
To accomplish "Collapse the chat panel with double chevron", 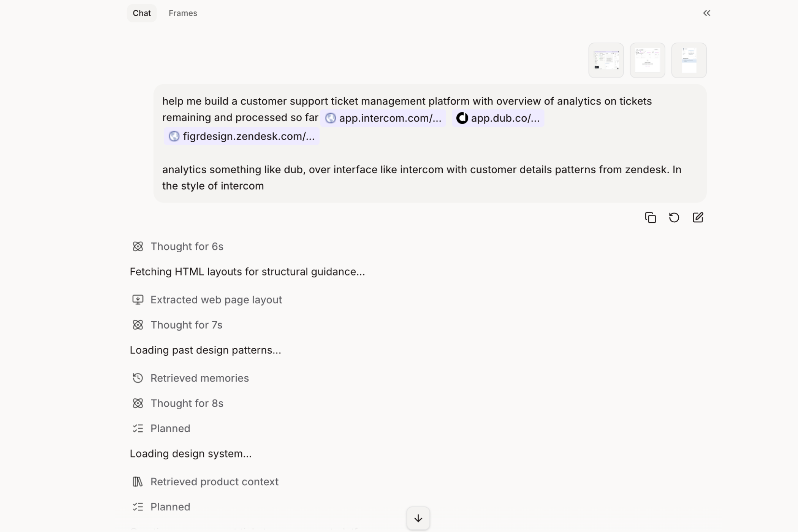I will (x=706, y=13).
